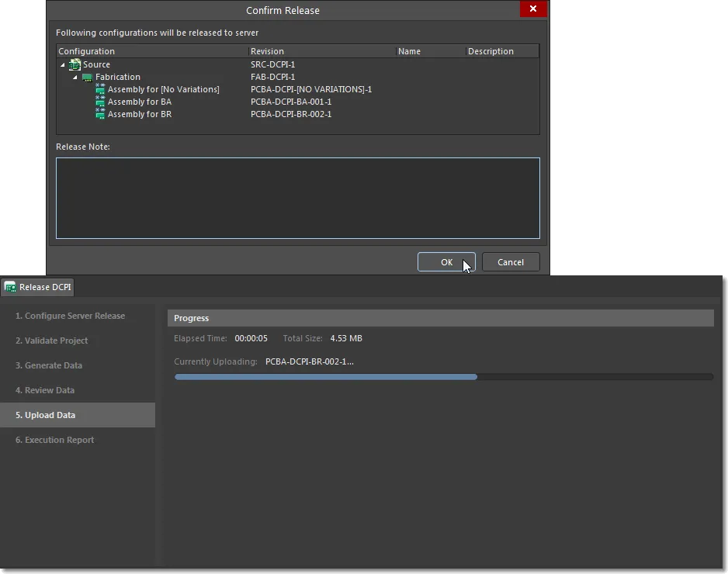Click the Source configuration icon

click(x=75, y=64)
